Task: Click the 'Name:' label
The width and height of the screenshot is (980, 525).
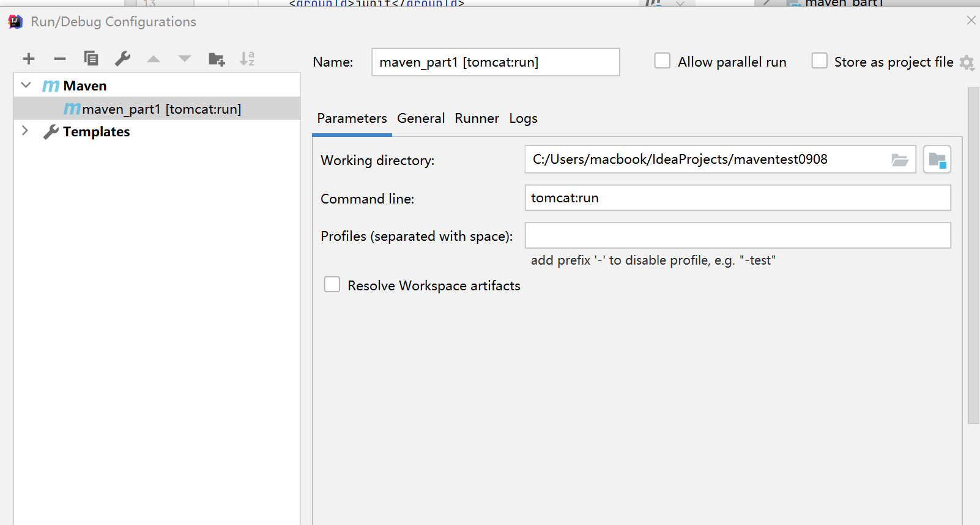Action: 333,62
